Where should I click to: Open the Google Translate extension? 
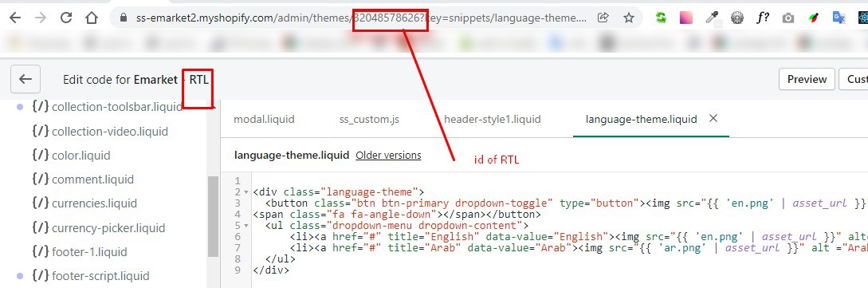[x=839, y=18]
